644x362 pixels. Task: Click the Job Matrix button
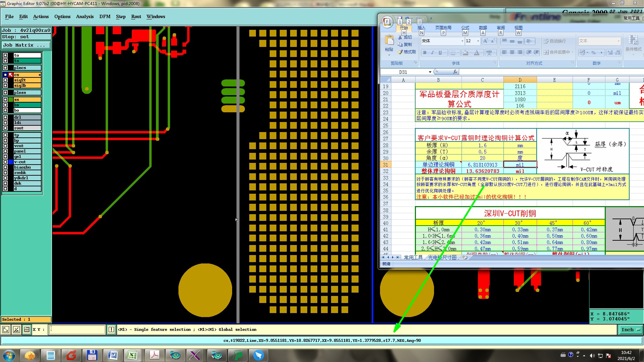[26, 45]
